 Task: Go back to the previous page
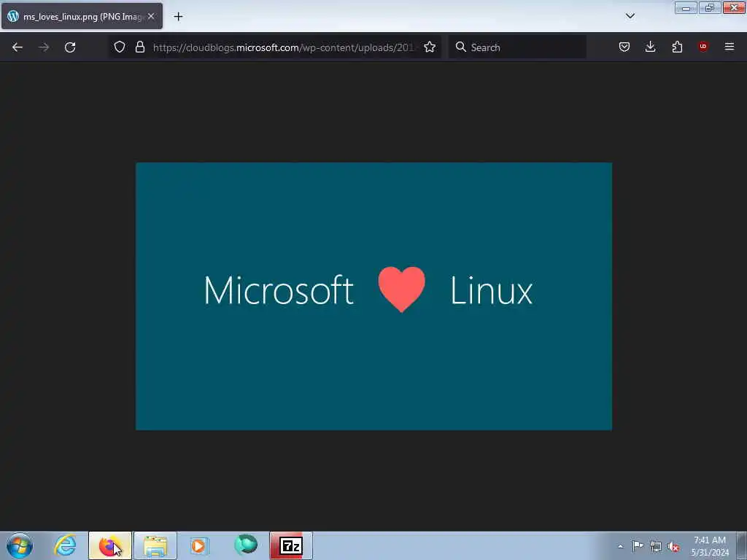pos(18,47)
